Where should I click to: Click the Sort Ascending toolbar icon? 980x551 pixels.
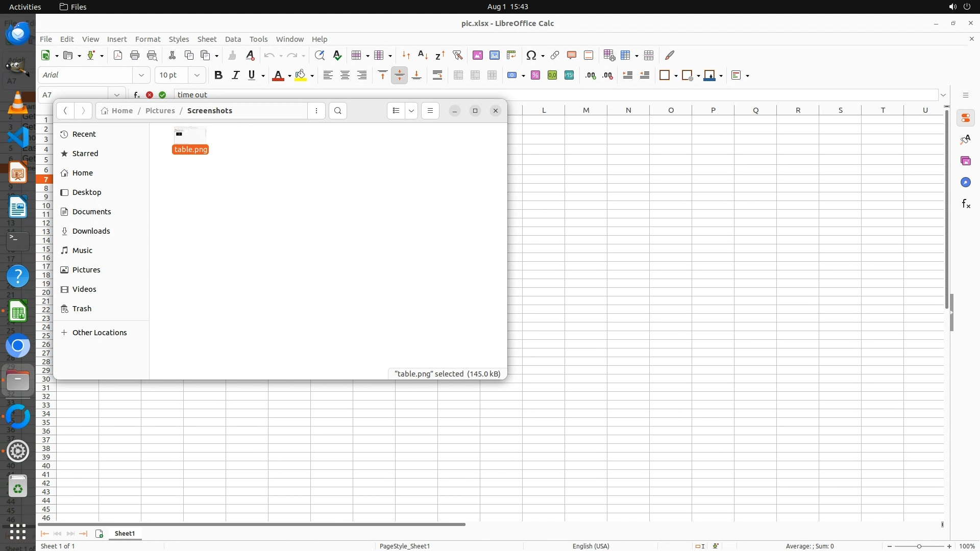(423, 55)
